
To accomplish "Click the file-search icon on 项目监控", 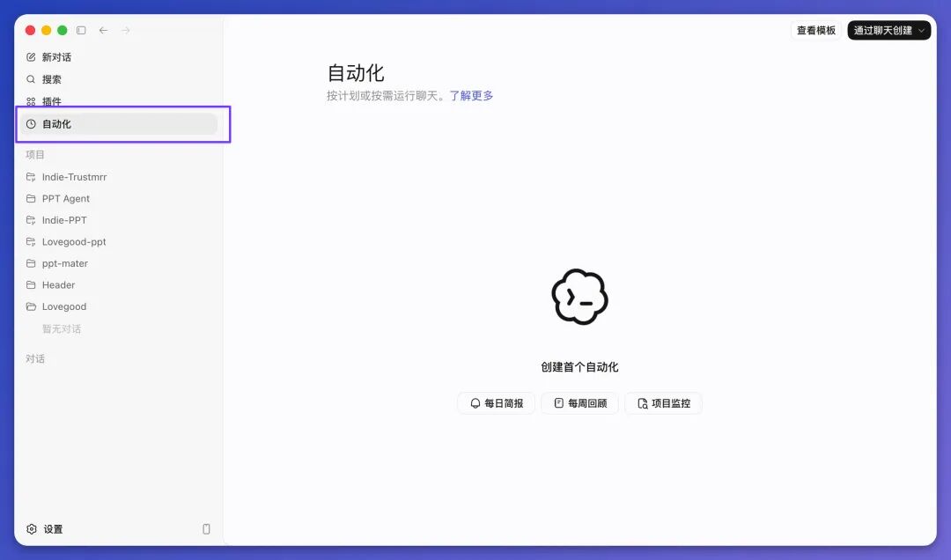I will [x=643, y=403].
